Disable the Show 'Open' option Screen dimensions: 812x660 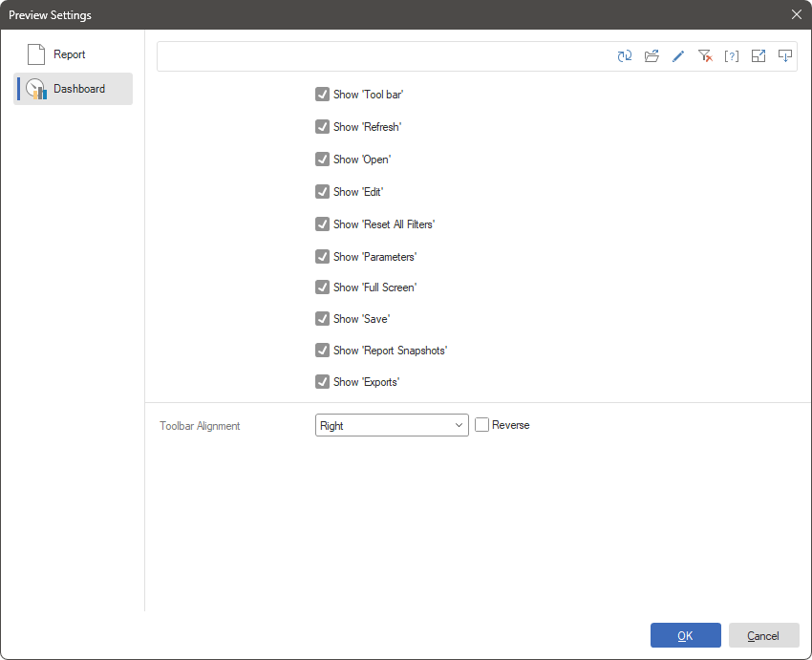(x=323, y=160)
